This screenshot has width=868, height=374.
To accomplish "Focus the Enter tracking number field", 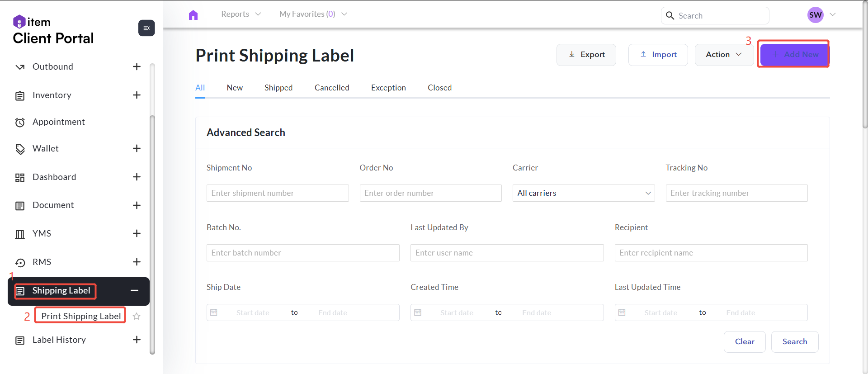I will [x=736, y=193].
